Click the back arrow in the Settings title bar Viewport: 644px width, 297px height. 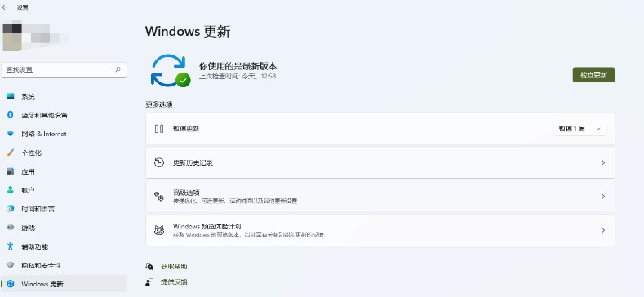click(x=5, y=7)
